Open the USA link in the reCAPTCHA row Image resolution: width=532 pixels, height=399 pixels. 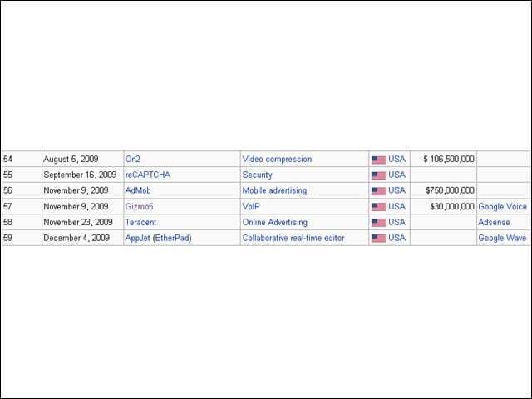[x=397, y=175]
